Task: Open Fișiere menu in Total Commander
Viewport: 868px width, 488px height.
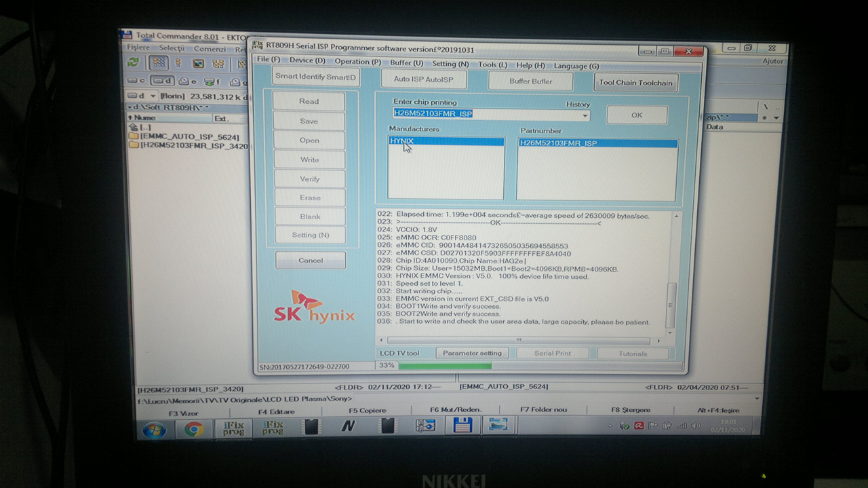Action: (x=138, y=48)
